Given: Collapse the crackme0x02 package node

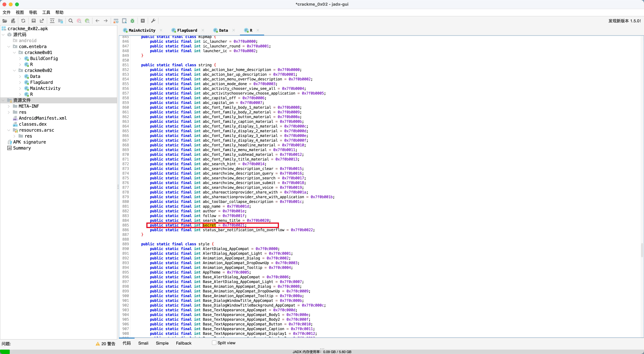Looking at the screenshot, I should coord(14,70).
